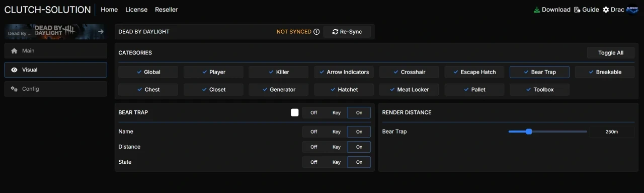Toggle the Toolbox category
The height and width of the screenshot is (193, 644).
pos(539,90)
